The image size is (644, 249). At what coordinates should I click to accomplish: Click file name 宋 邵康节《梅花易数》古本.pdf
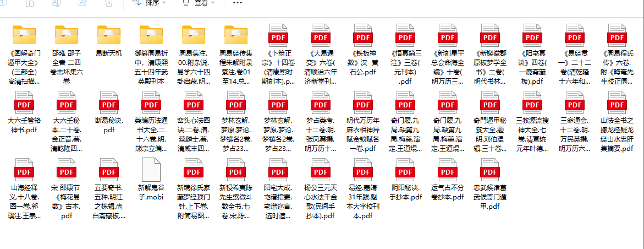coord(67,202)
